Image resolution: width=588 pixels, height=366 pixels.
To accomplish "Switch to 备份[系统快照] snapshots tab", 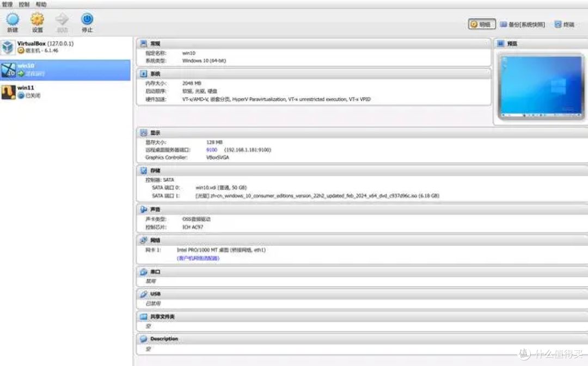I will (522, 24).
